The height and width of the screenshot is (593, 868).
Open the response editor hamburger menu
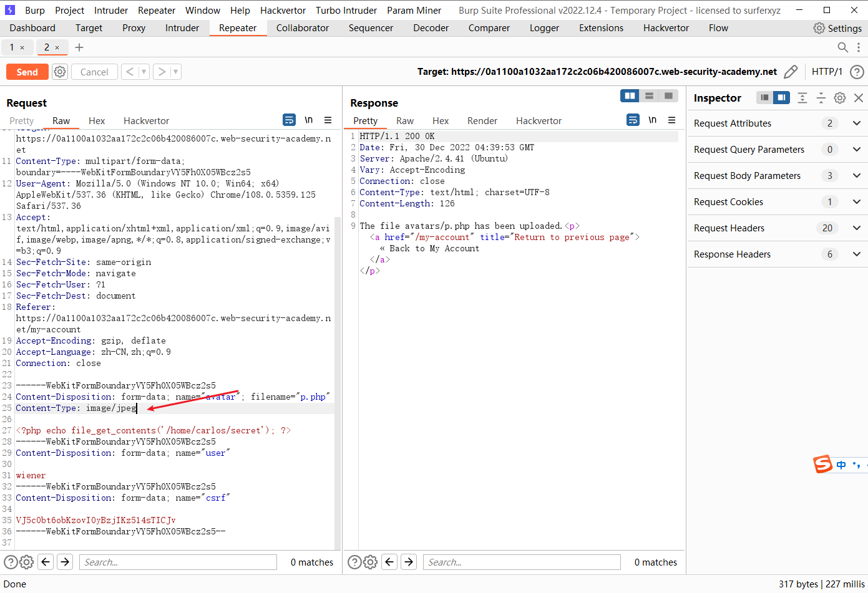(x=672, y=120)
